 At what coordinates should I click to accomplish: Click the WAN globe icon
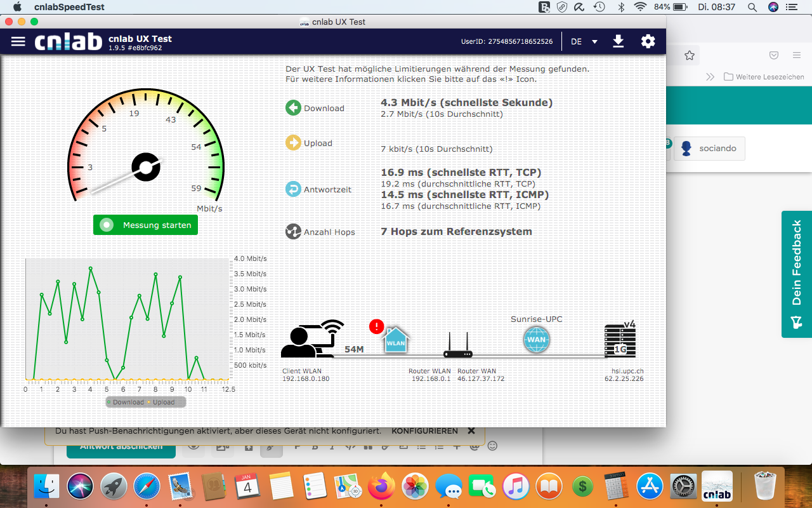coord(536,340)
